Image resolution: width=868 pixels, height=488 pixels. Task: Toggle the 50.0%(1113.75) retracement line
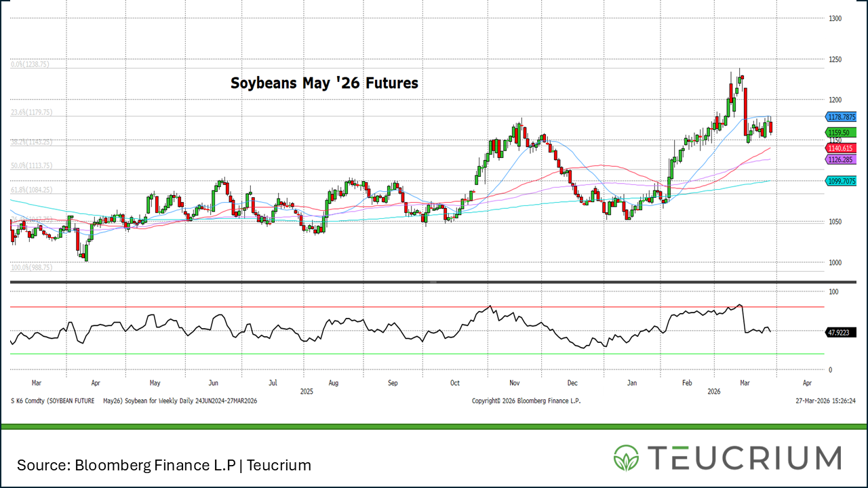click(x=31, y=165)
